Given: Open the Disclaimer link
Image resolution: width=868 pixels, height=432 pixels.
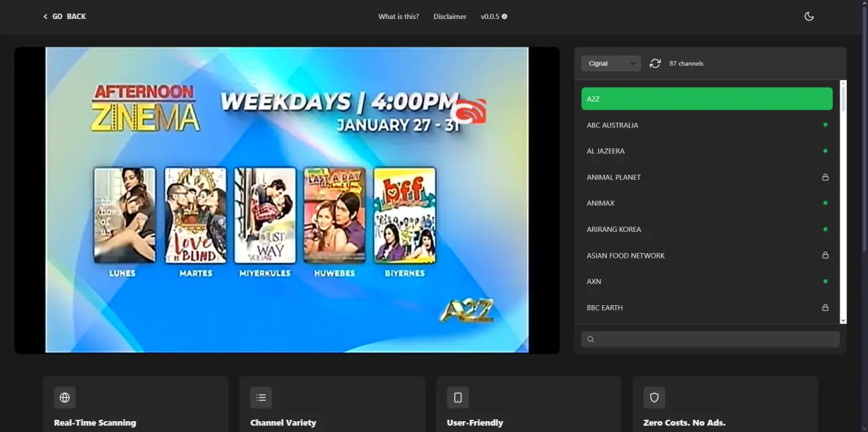Looking at the screenshot, I should pyautogui.click(x=450, y=16).
